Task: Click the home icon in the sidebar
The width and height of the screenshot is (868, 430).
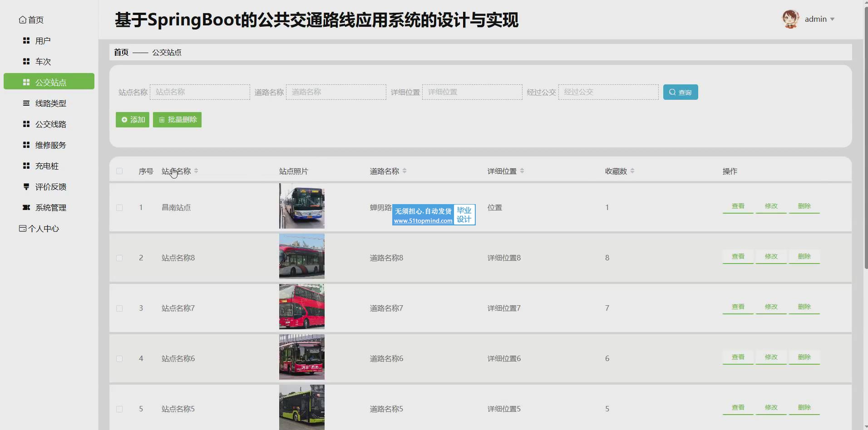Action: click(22, 20)
